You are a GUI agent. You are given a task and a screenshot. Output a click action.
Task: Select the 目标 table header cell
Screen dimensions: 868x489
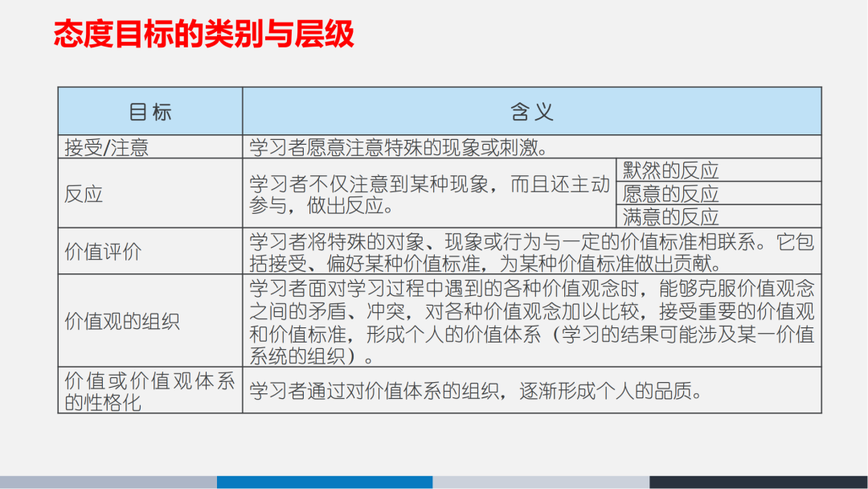[x=149, y=111]
